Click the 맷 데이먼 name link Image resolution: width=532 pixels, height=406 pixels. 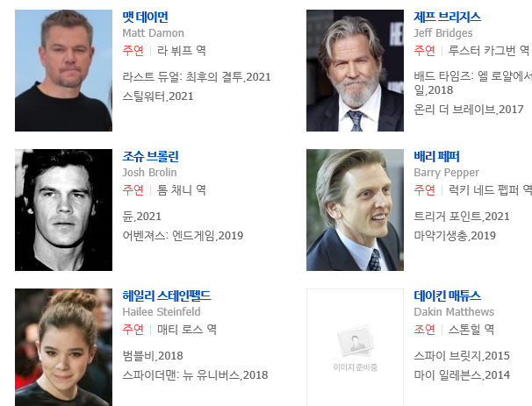pyautogui.click(x=145, y=17)
